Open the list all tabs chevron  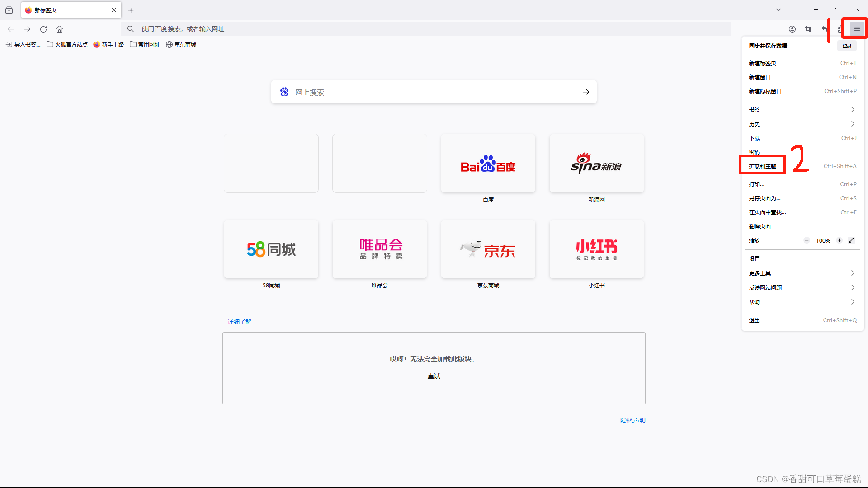pyautogui.click(x=778, y=10)
